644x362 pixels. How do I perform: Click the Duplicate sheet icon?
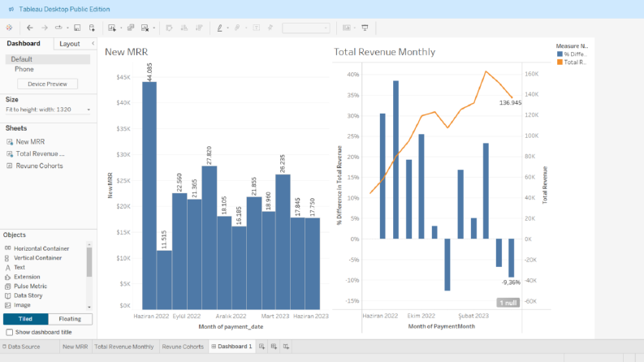click(x=131, y=28)
